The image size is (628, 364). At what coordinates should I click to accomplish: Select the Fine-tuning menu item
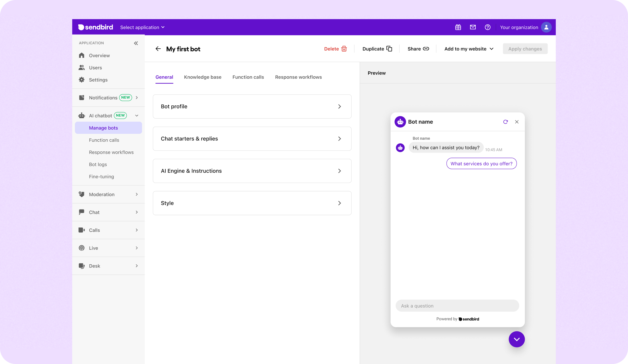click(102, 176)
